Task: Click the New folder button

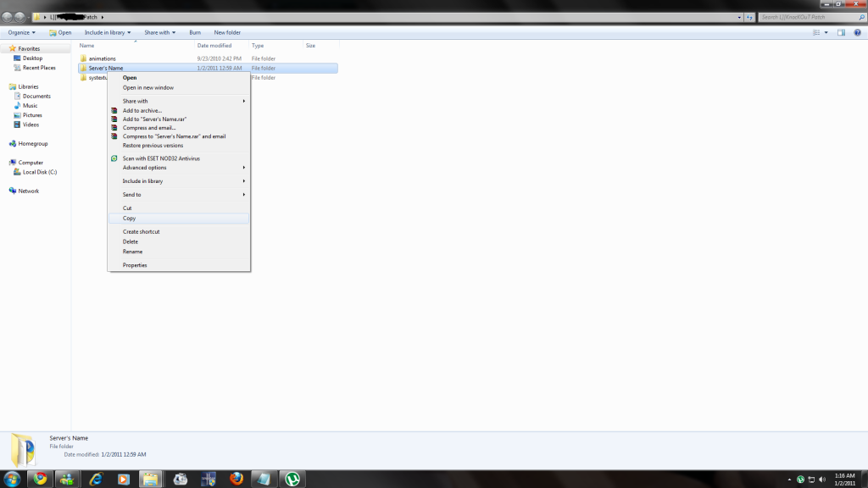Action: 227,32
